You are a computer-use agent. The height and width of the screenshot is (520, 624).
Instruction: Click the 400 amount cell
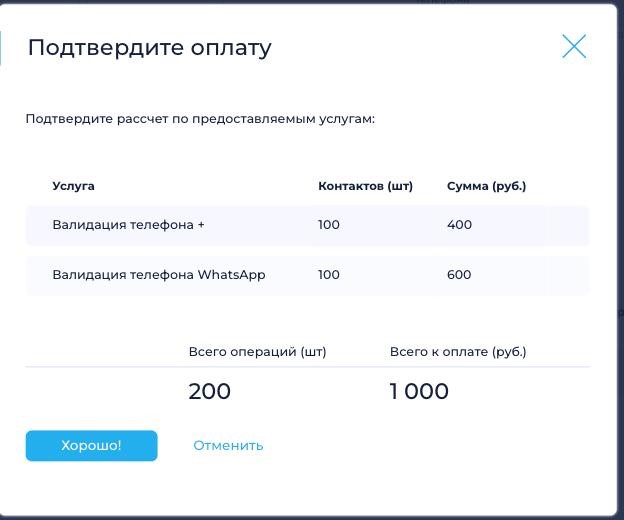[459, 225]
